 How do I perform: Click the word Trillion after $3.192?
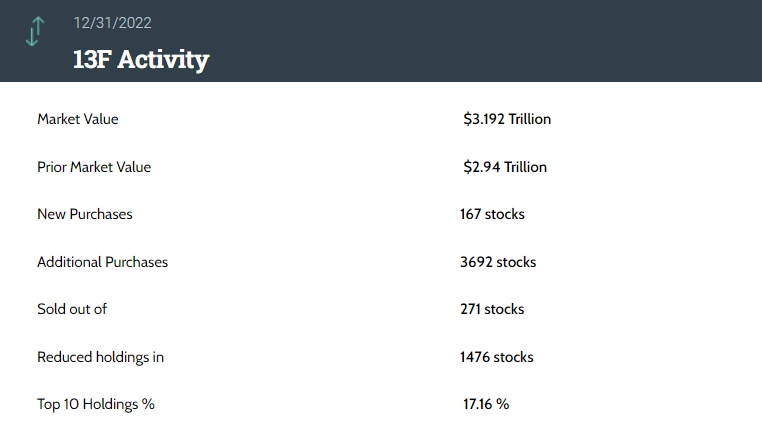[530, 119]
